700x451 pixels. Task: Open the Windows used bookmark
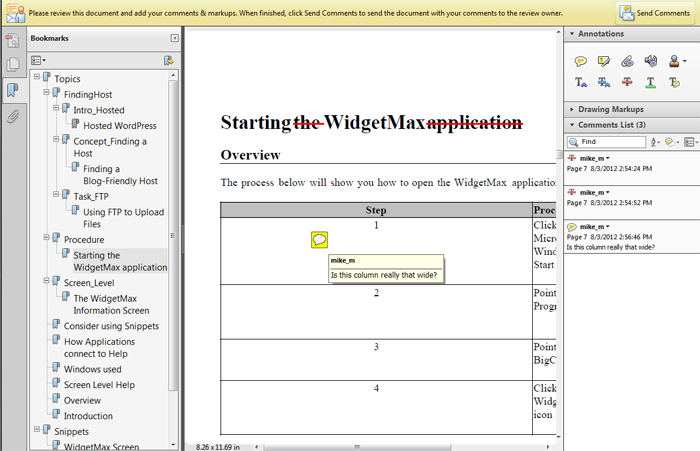point(92,369)
